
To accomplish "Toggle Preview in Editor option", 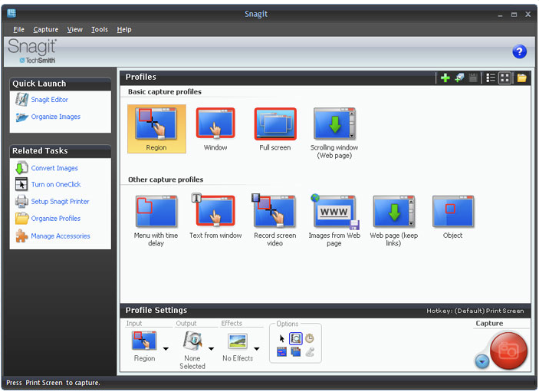I will pos(296,339).
